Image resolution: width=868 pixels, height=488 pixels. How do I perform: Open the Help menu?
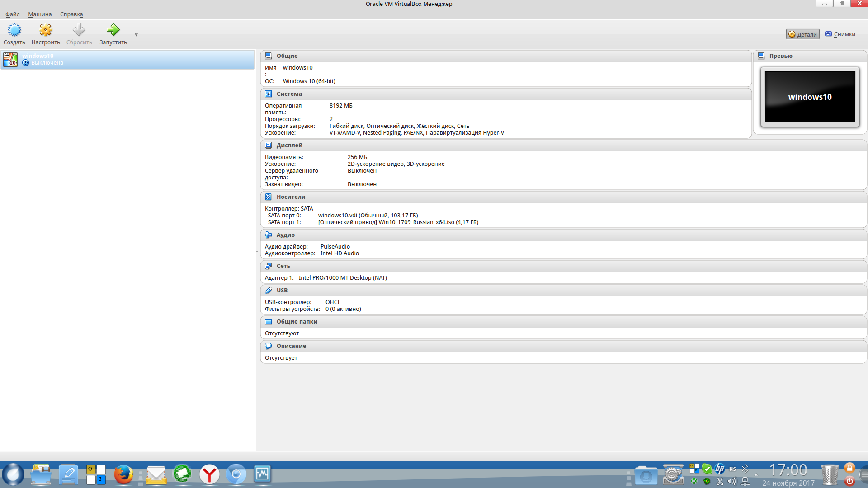[x=71, y=14]
